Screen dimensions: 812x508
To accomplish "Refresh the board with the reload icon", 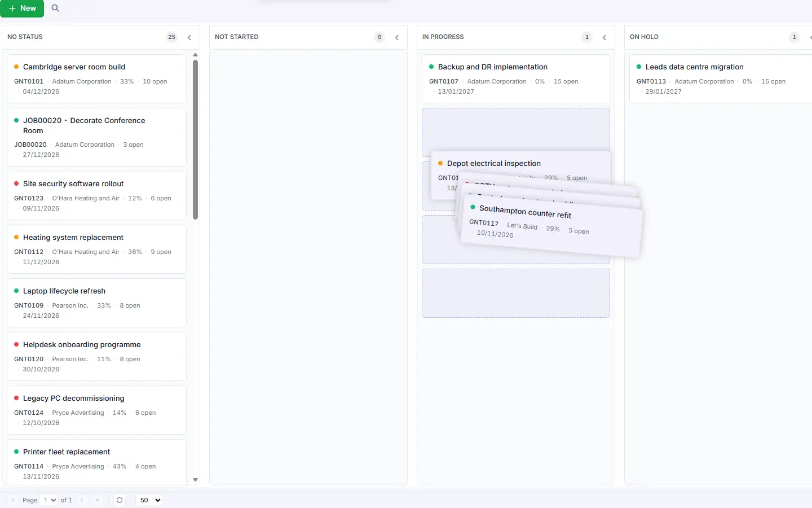I will click(120, 500).
